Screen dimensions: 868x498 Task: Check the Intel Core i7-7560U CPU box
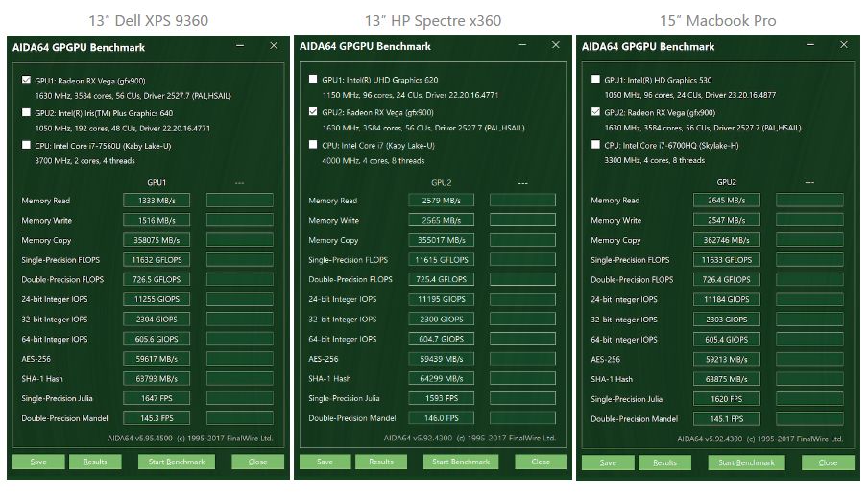(26, 146)
